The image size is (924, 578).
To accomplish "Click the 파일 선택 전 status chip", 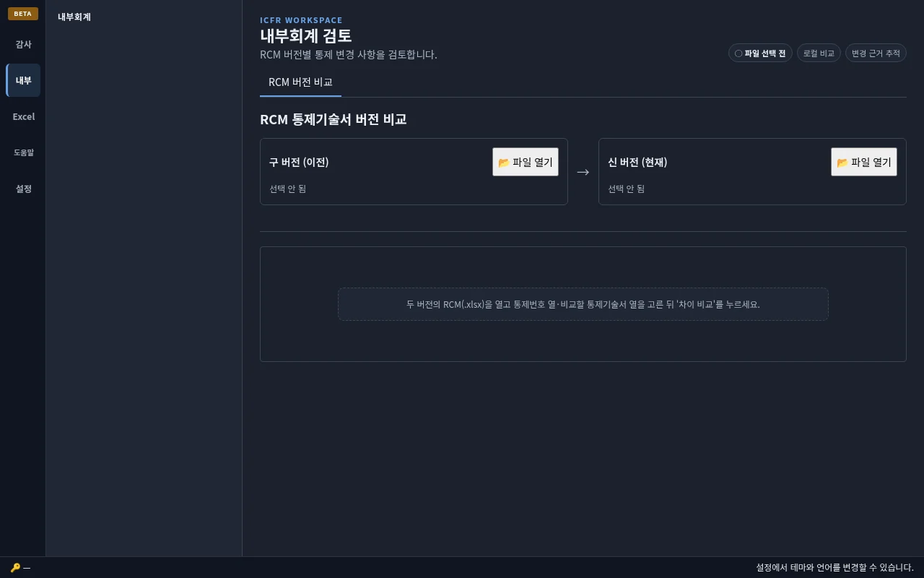I will coord(760,53).
